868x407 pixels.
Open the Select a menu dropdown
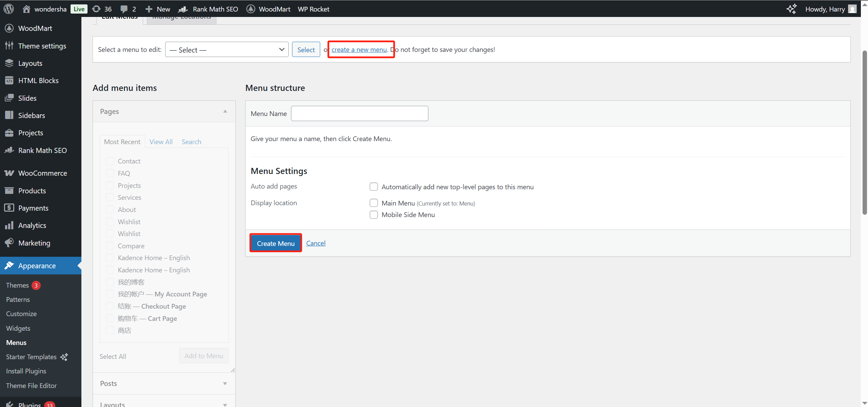(x=227, y=50)
